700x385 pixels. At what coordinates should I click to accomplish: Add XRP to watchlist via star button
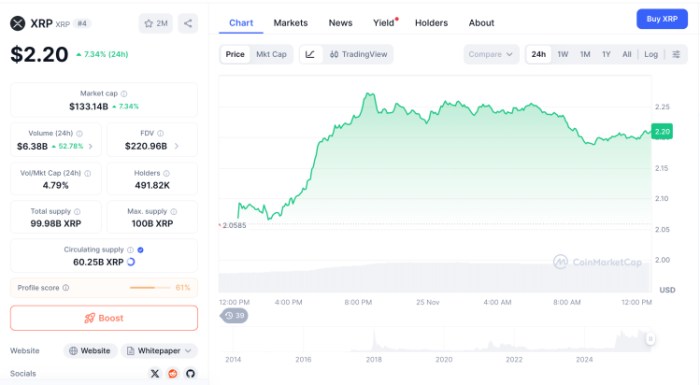pos(155,23)
